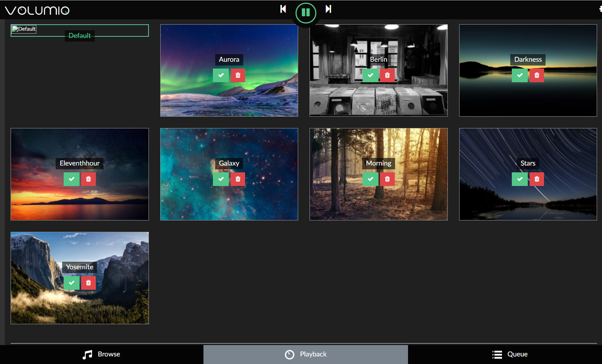The image size is (602, 364).
Task: Click the Eleventhhour name label
Action: [80, 163]
